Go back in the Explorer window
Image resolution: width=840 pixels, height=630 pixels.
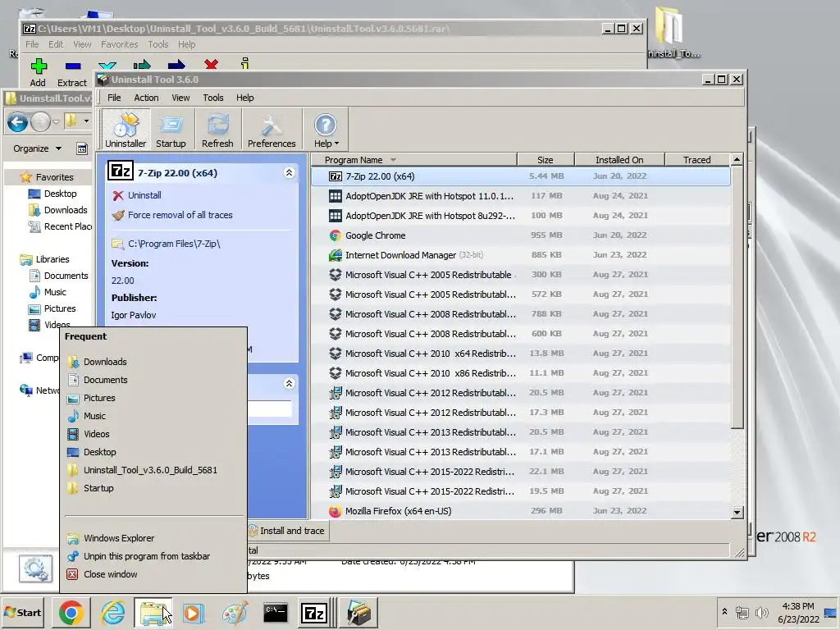point(17,122)
